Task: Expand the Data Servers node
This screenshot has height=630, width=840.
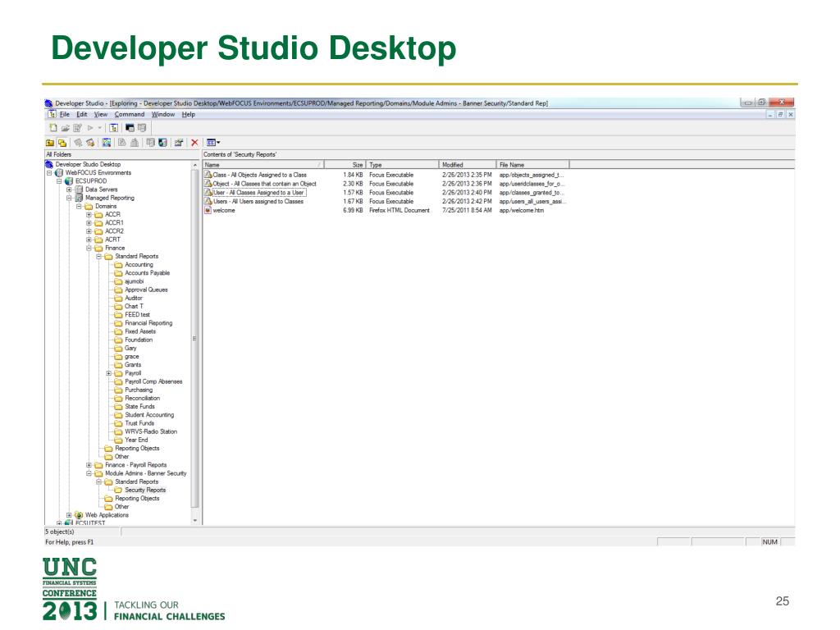Action: point(69,189)
